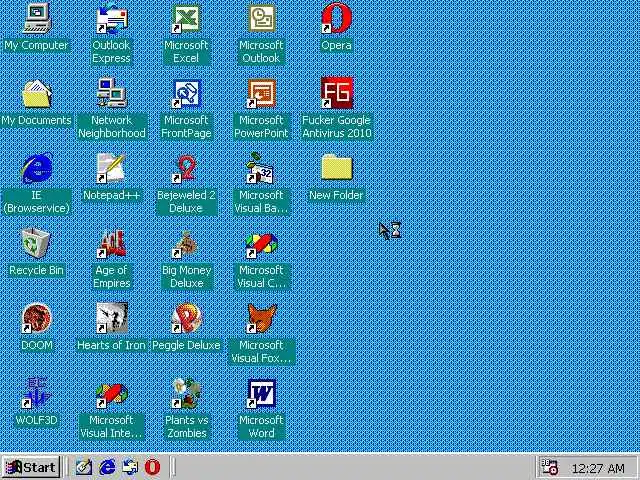640x480 pixels.
Task: Launch Internet Explorer from quick launch bar
Action: 107,467
